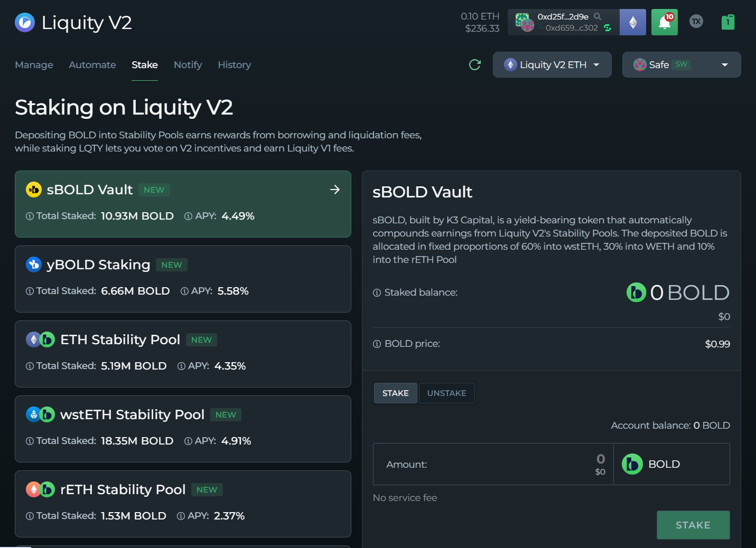
Task: Select the wstETH Stability Pool card
Action: 183,429
